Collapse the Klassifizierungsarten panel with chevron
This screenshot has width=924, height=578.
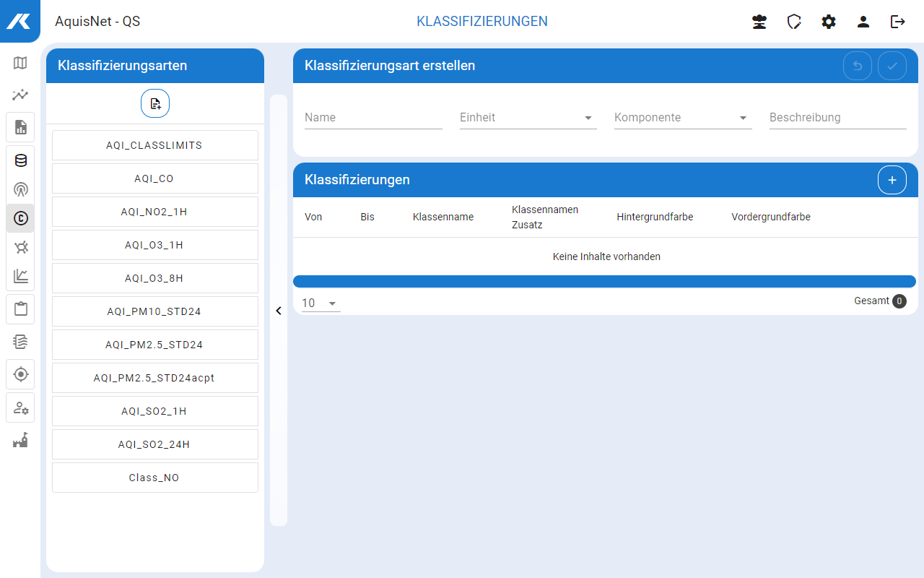coord(279,311)
